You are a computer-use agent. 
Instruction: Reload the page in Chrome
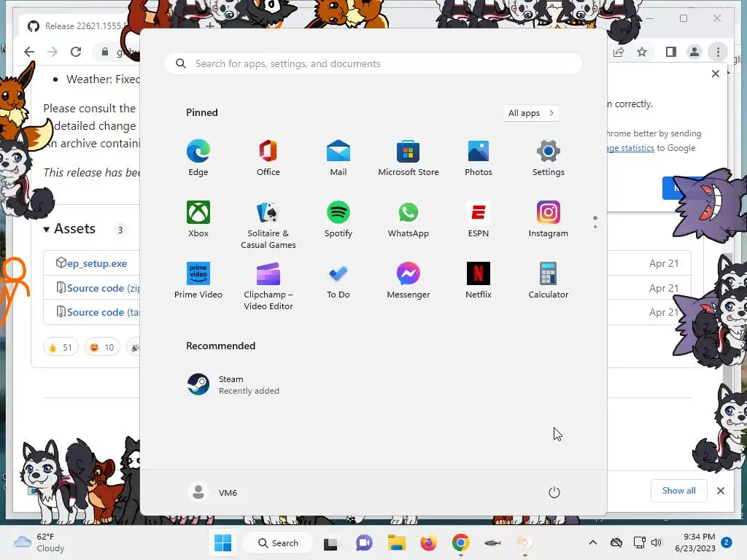pyautogui.click(x=76, y=52)
